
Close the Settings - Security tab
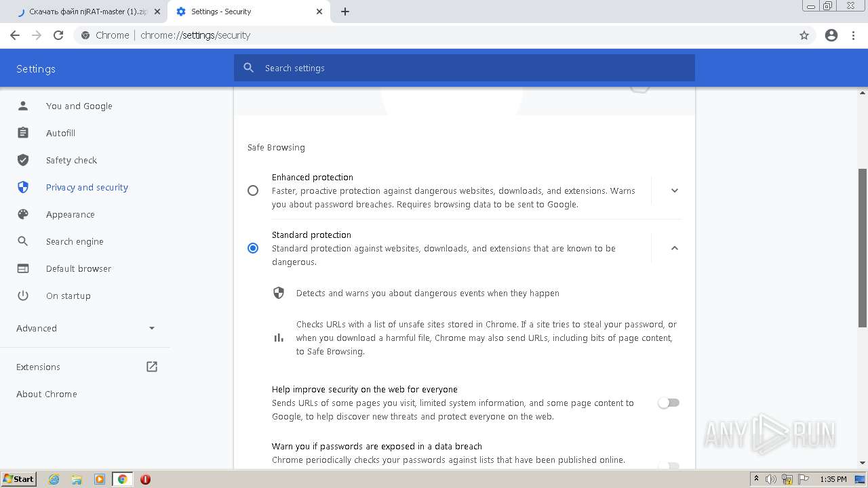tap(319, 12)
